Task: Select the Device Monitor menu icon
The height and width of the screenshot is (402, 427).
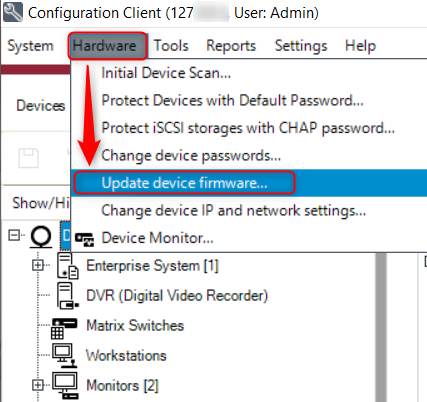Action: (x=84, y=239)
